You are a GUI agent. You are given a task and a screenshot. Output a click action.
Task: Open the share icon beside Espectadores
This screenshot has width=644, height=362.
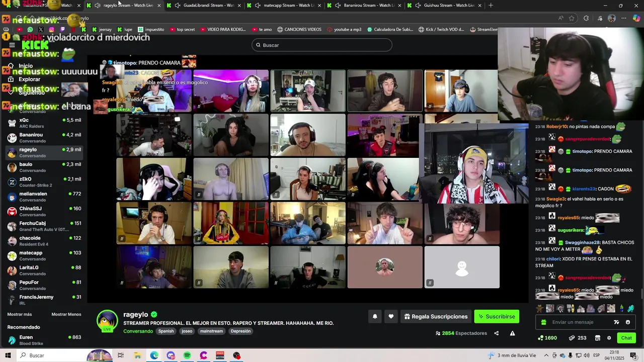[x=496, y=333]
